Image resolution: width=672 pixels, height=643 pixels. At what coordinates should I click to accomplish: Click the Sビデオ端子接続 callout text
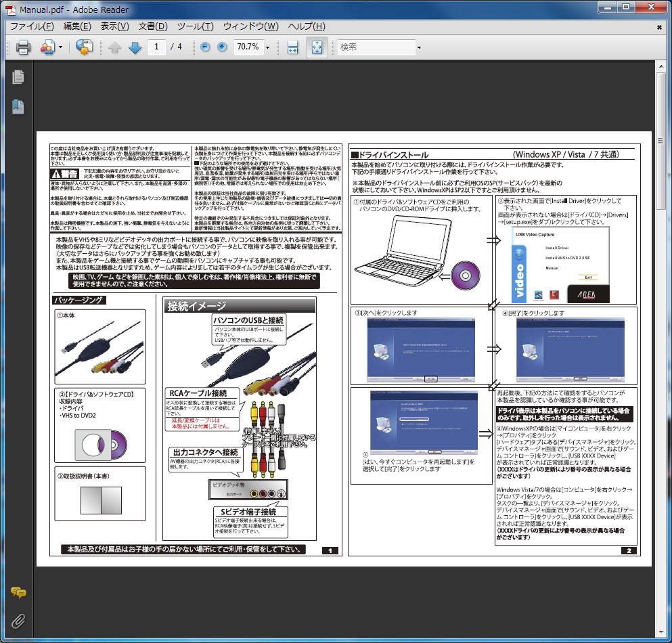pyautogui.click(x=248, y=512)
